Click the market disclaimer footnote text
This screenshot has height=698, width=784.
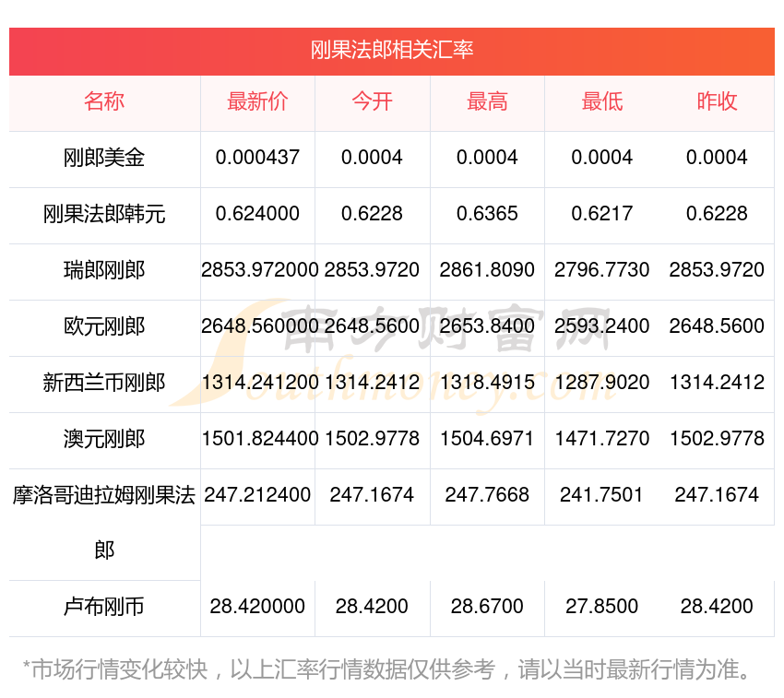click(x=387, y=668)
